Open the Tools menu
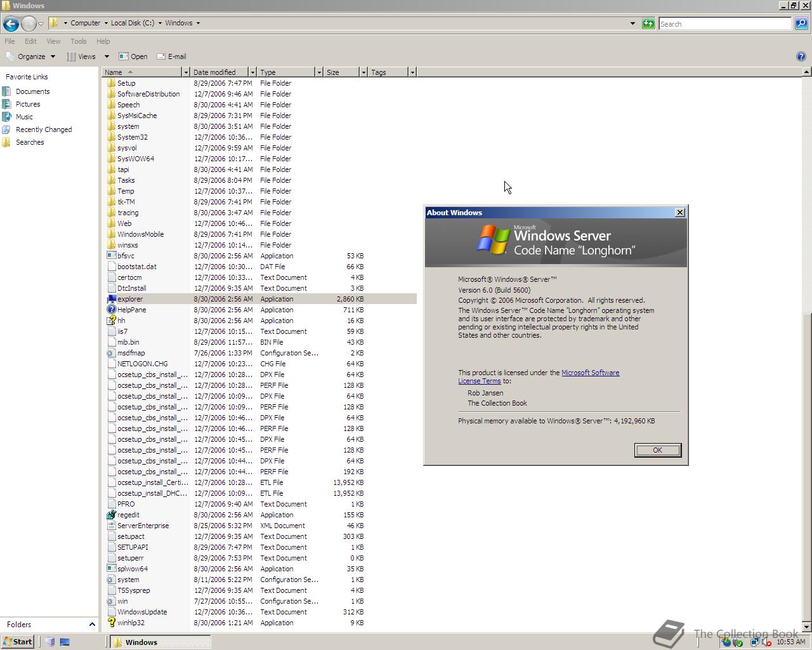The image size is (812, 650). tap(79, 41)
